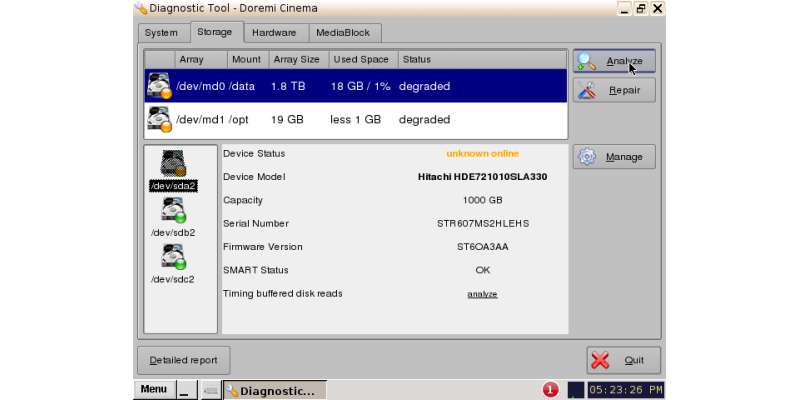Viewport: 800px width, 400px height.
Task: Click the show desktop taskbar button
Action: (x=187, y=390)
